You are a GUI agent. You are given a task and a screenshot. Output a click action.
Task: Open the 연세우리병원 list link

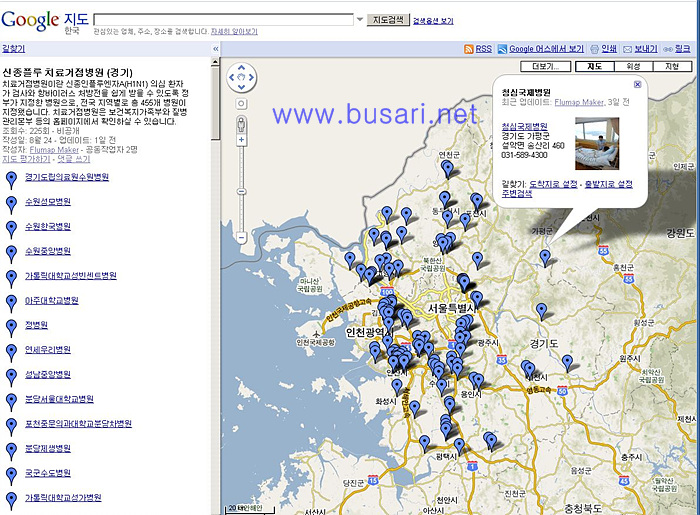point(48,349)
